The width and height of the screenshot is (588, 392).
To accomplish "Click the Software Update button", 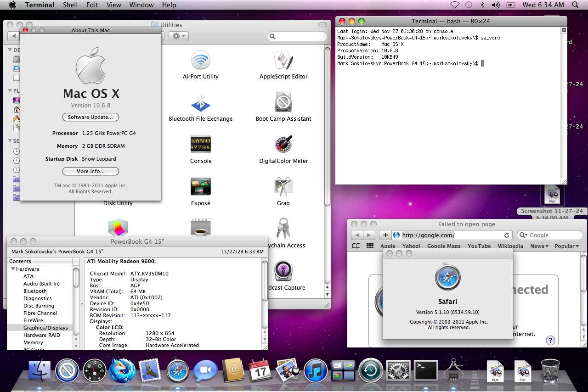I will [90, 117].
